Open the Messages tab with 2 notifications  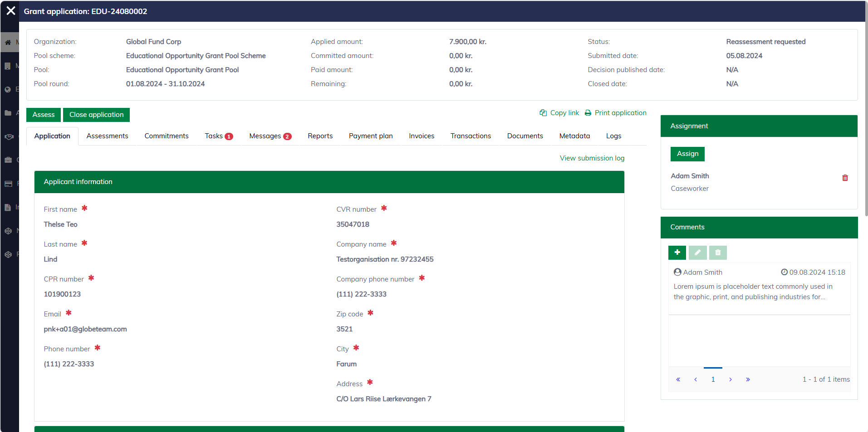270,136
